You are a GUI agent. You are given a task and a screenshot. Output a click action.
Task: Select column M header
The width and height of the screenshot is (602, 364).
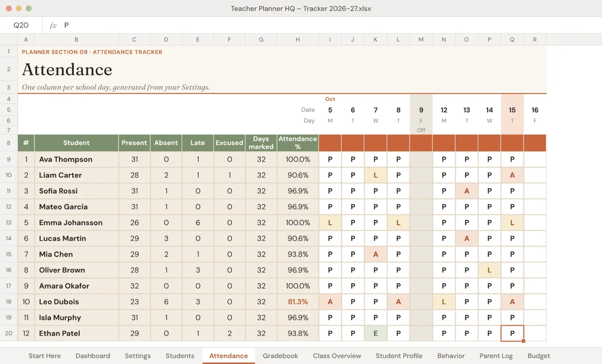pos(421,39)
